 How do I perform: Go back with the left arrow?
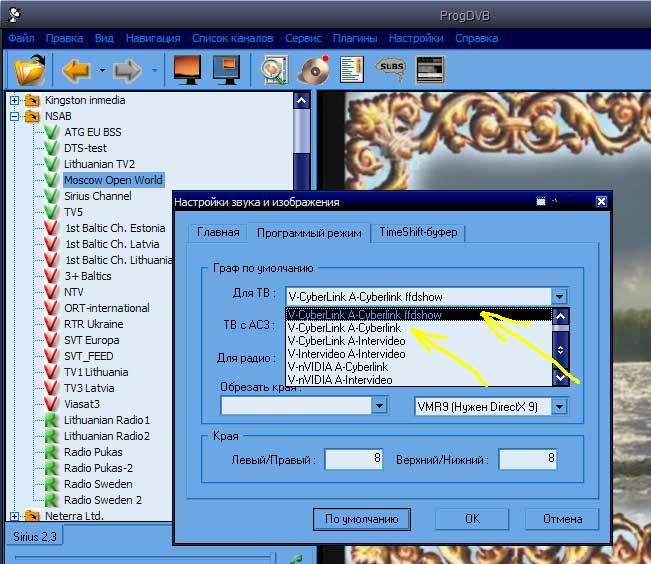point(77,70)
